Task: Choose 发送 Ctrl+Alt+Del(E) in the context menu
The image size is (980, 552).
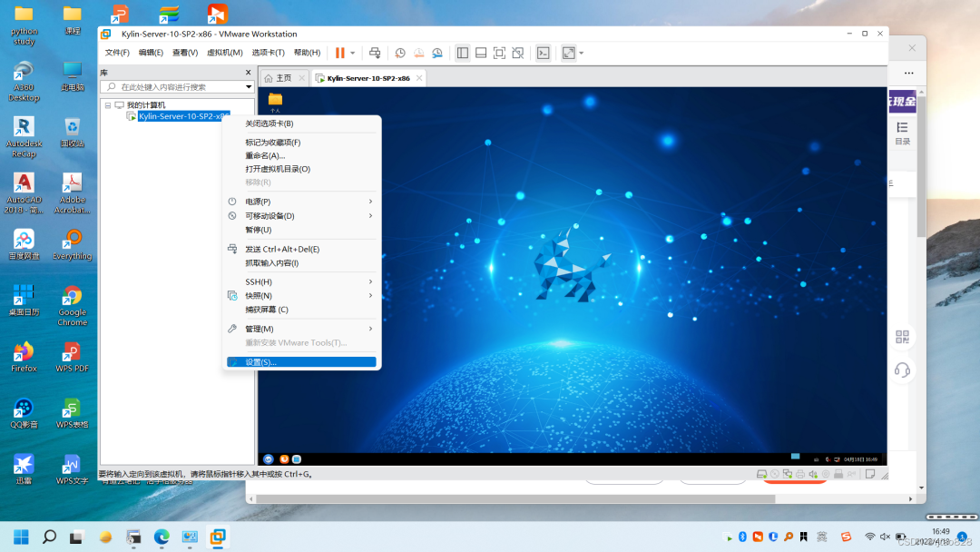Action: 301,249
